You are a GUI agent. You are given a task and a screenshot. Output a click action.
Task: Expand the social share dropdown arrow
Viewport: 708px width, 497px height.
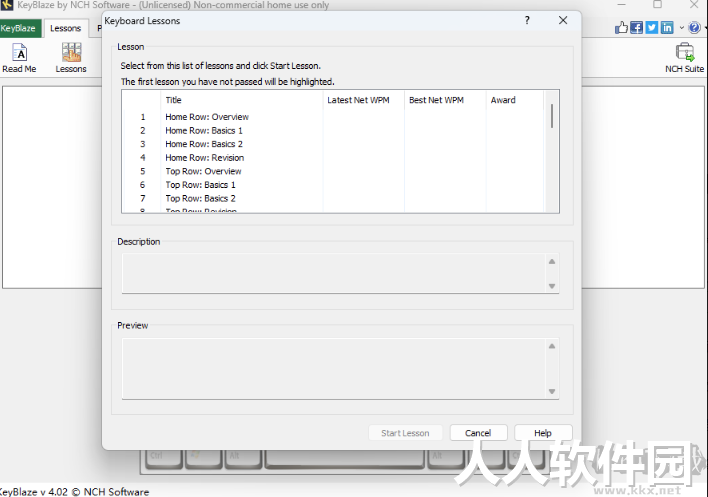pyautogui.click(x=681, y=28)
